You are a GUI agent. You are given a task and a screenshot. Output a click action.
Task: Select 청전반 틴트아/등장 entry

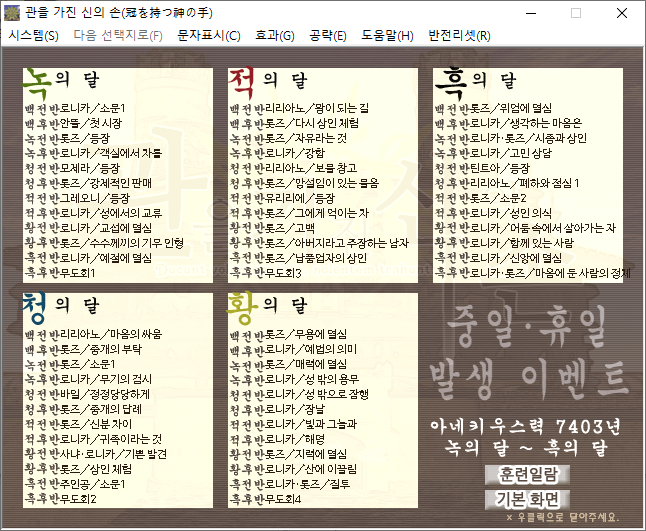(482, 168)
